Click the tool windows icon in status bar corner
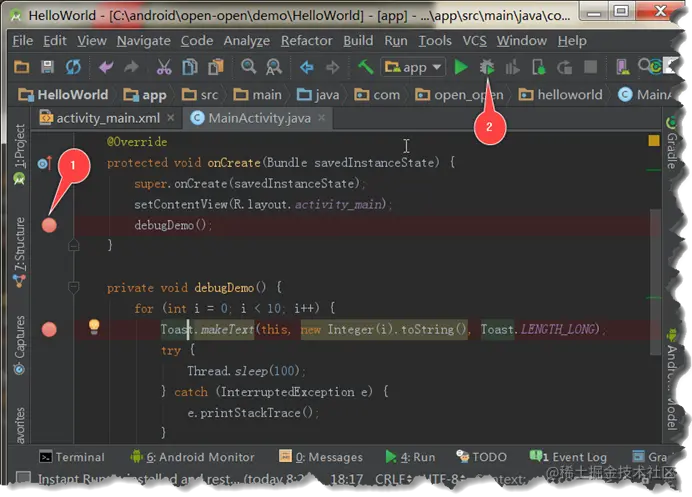Viewport: 692px width, 497px height. [x=23, y=478]
